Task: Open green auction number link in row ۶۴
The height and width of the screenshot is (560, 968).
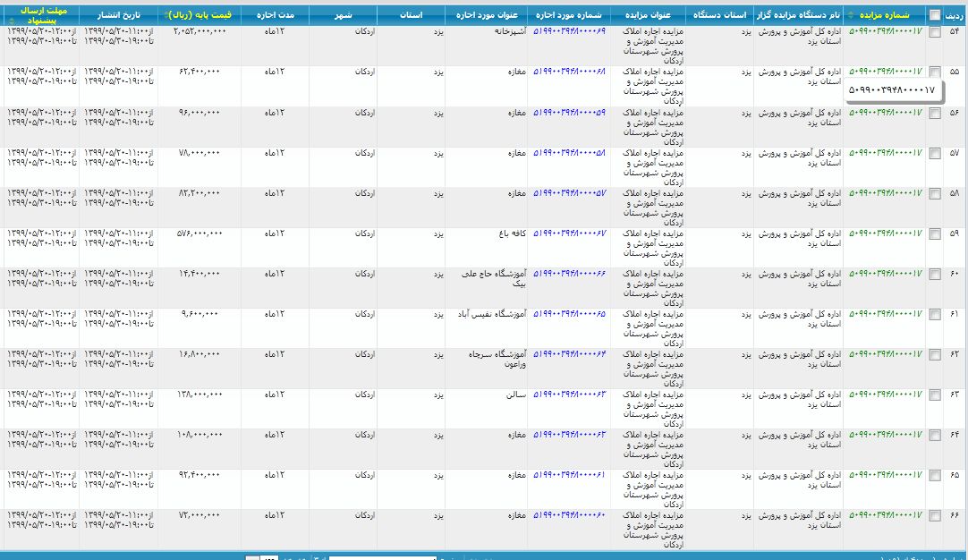Action: (885, 434)
